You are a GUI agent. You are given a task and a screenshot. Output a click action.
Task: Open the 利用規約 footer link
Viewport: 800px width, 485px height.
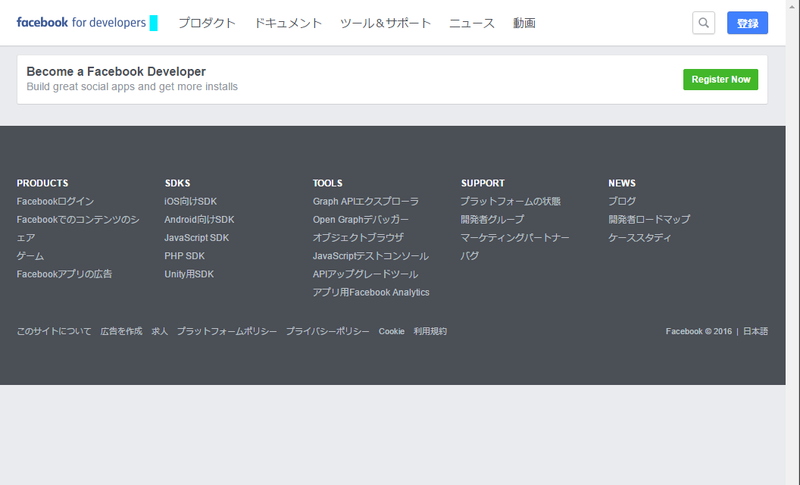click(430, 331)
